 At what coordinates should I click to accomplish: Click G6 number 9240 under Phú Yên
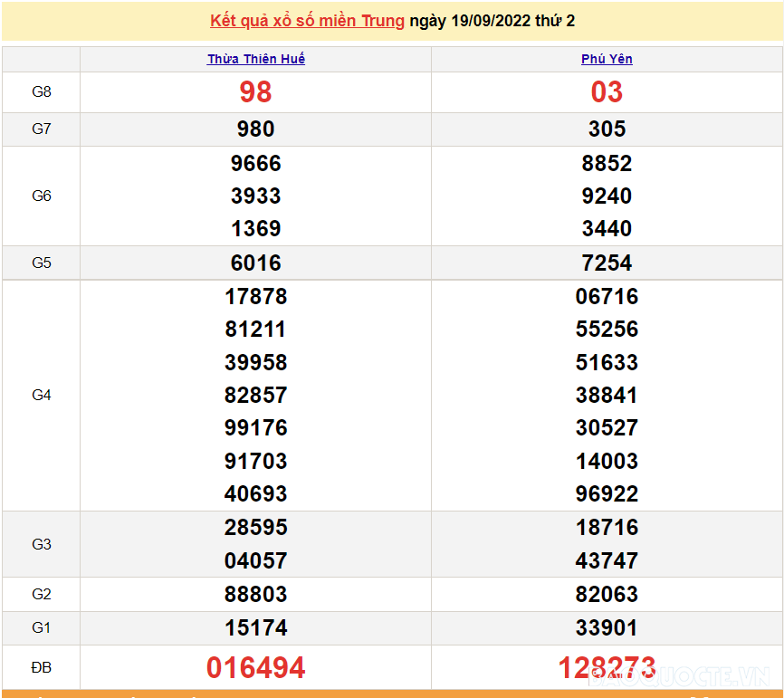[x=607, y=196]
